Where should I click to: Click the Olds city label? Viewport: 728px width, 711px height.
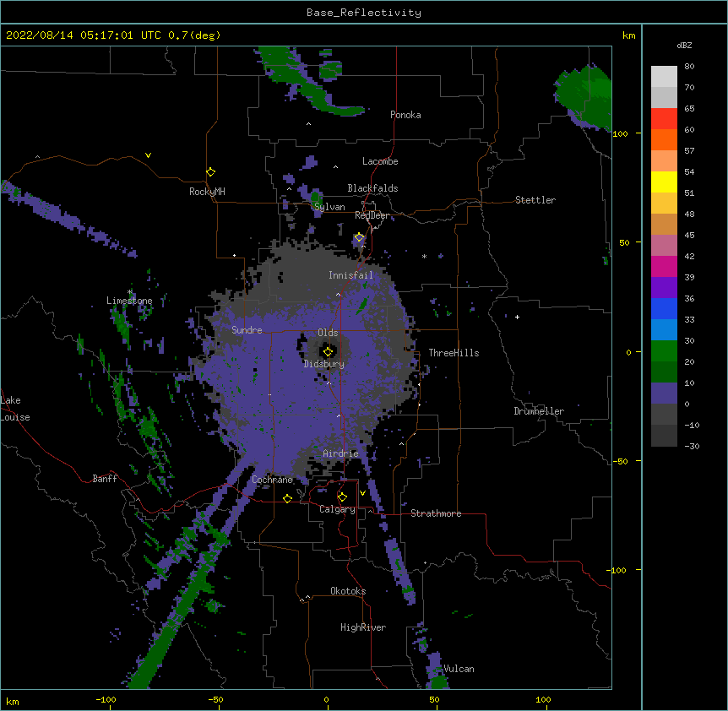click(x=328, y=333)
